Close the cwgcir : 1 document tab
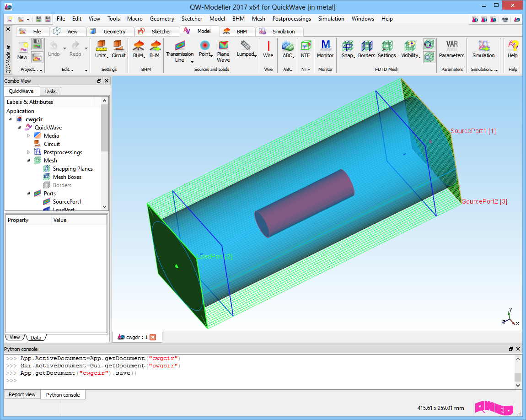526x420 pixels. coord(153,337)
